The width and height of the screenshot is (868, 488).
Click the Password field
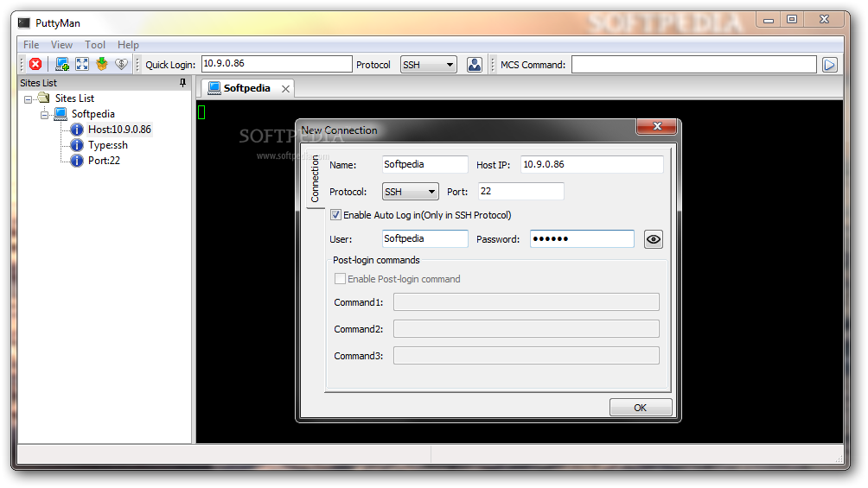point(582,238)
